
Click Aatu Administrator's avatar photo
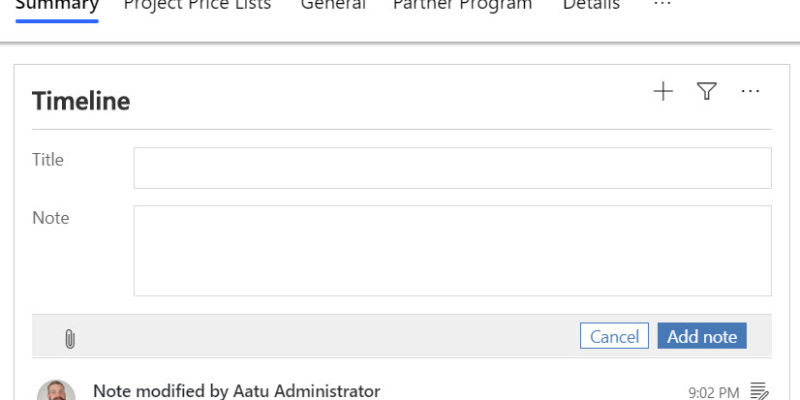56,390
